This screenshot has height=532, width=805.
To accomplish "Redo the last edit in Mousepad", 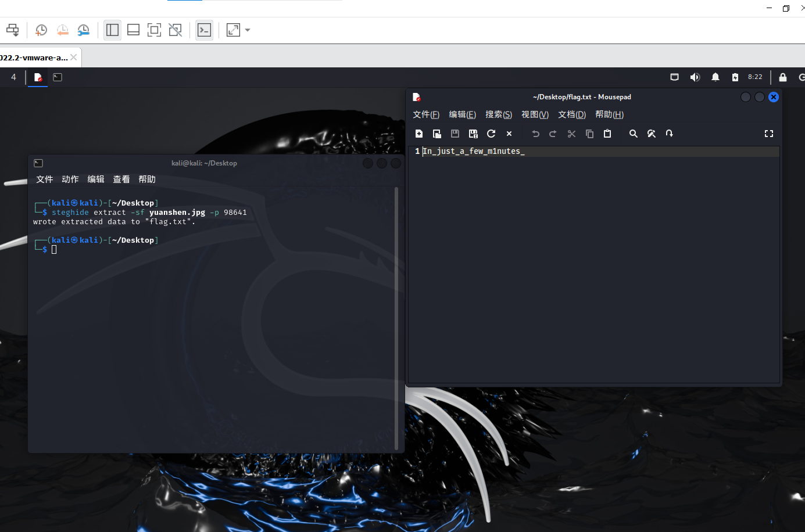I will [553, 134].
